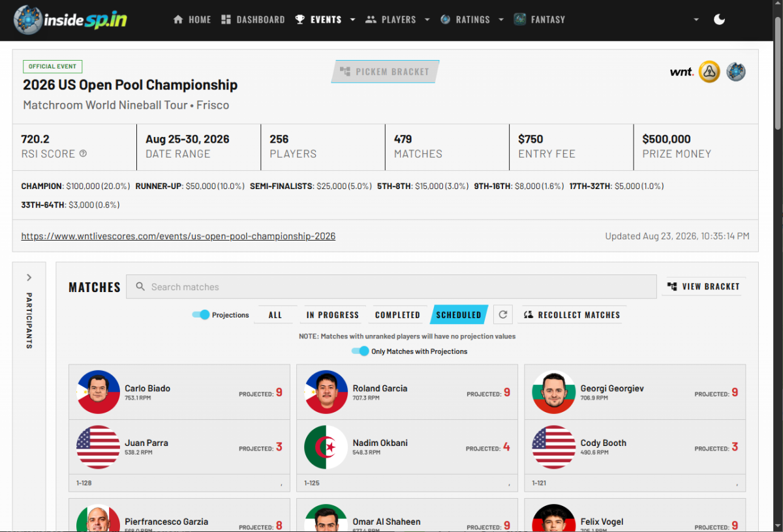The height and width of the screenshot is (532, 783).
Task: Click the Georgi Georgiev player name
Action: click(x=612, y=389)
